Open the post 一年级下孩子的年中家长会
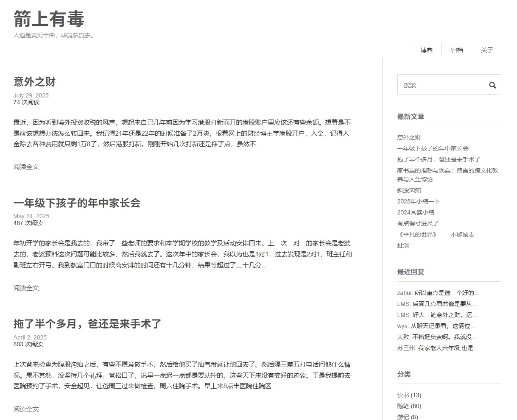 [x=78, y=203]
